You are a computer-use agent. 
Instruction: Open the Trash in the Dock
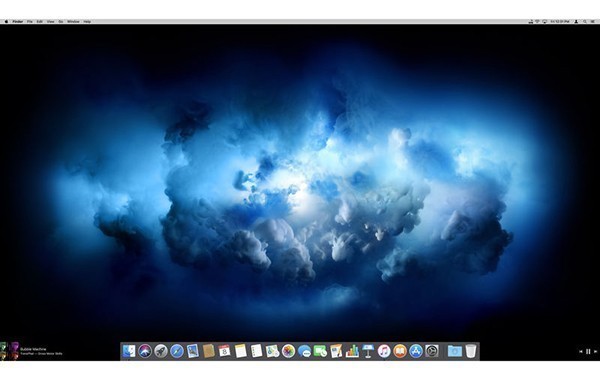click(x=471, y=351)
